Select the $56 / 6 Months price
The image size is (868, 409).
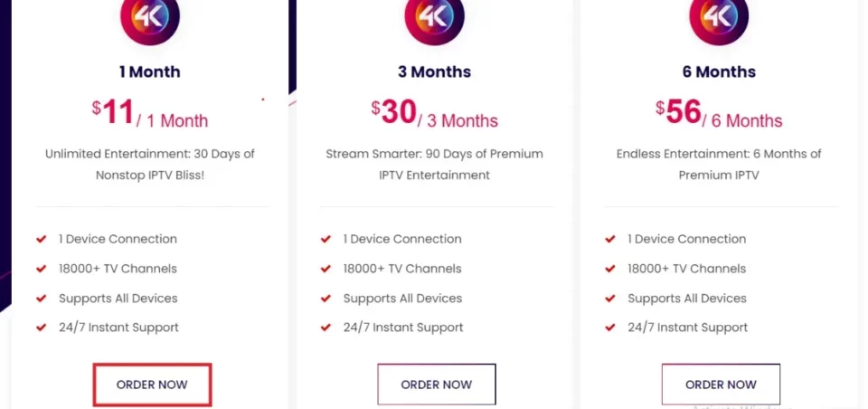click(719, 114)
